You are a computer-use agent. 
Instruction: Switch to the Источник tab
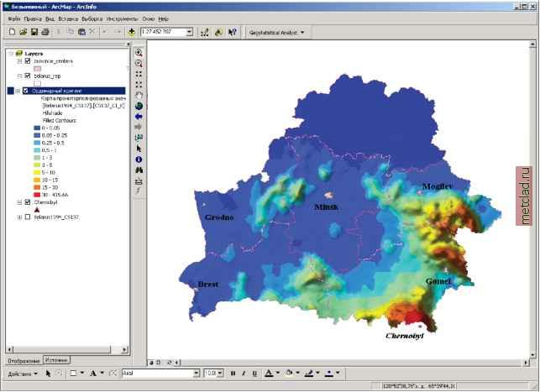[x=57, y=360]
